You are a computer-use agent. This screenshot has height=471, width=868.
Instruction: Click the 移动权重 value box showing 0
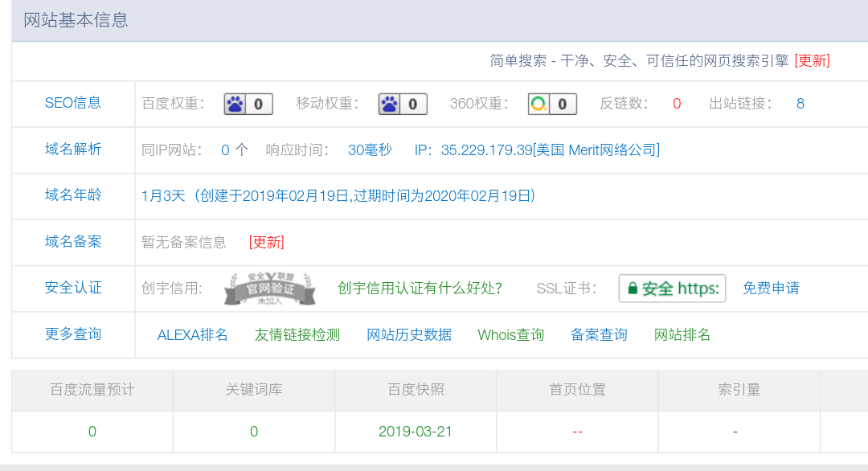point(413,104)
